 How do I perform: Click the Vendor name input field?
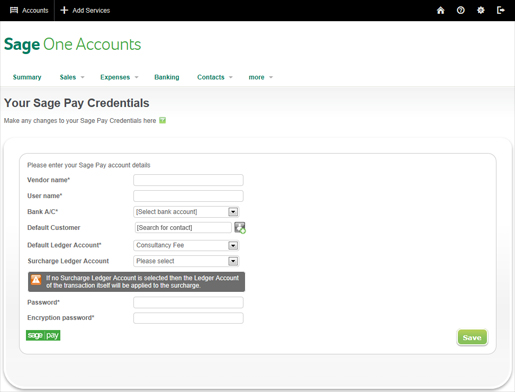click(x=188, y=180)
